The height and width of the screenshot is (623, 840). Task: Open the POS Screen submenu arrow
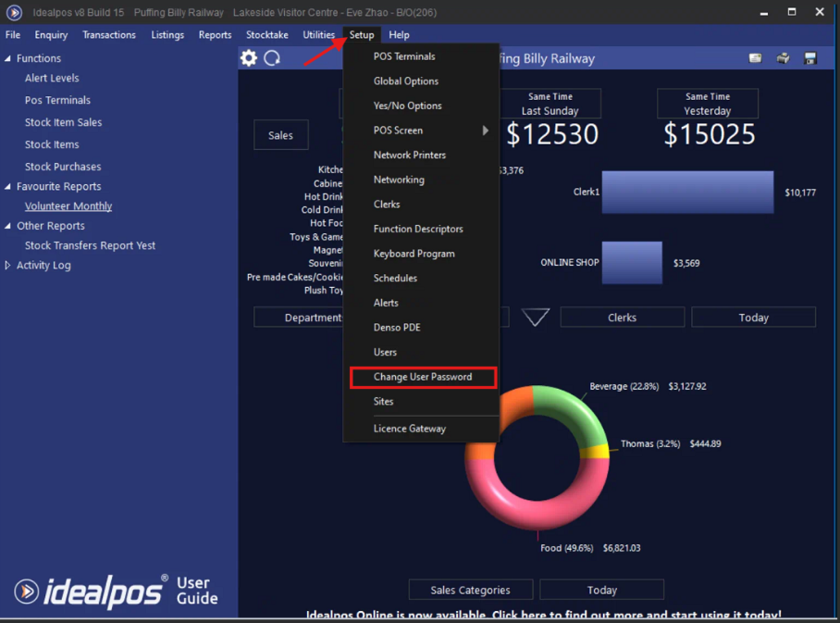pyautogui.click(x=485, y=131)
